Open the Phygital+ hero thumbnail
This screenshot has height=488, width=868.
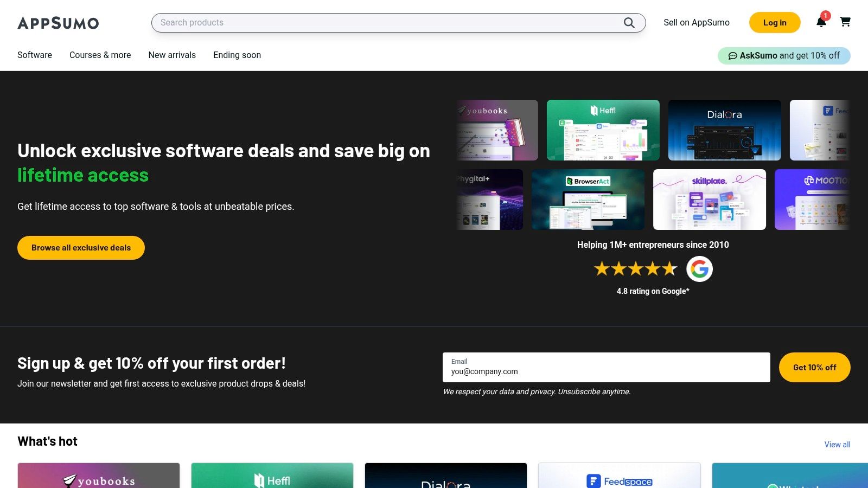coord(489,200)
